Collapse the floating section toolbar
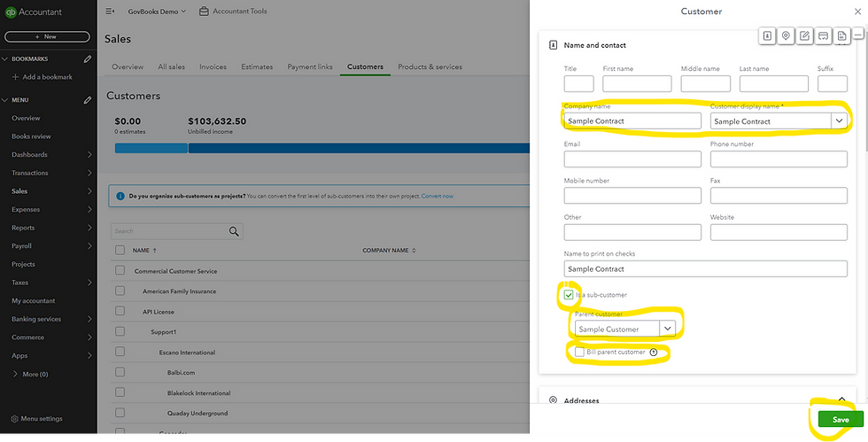 tap(858, 35)
